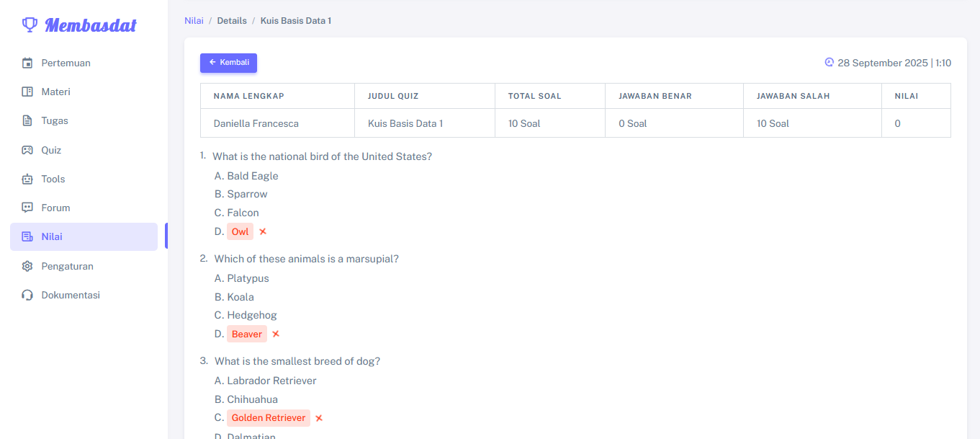This screenshot has width=980, height=439.
Task: Click the 28 September 2025 timestamp
Action: (894, 63)
